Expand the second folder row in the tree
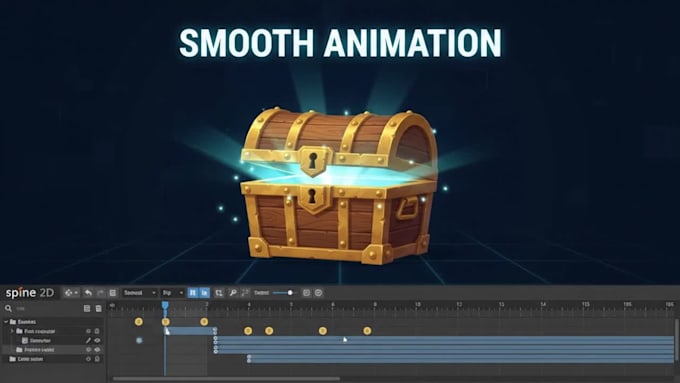 click(x=12, y=331)
